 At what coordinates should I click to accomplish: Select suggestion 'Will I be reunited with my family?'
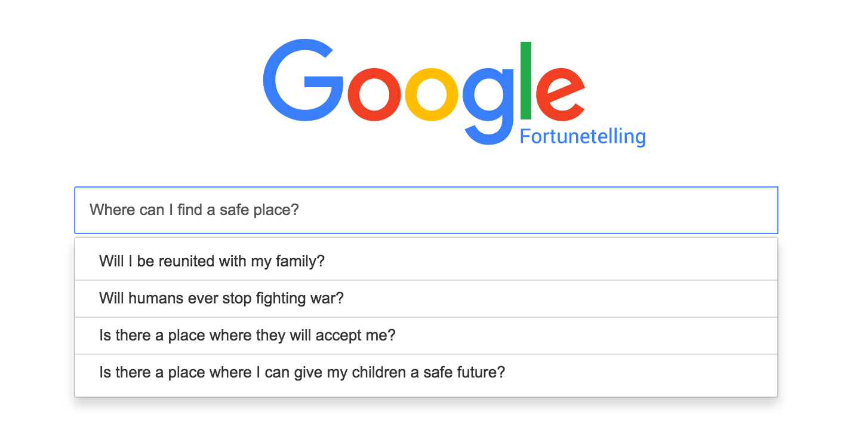212,261
